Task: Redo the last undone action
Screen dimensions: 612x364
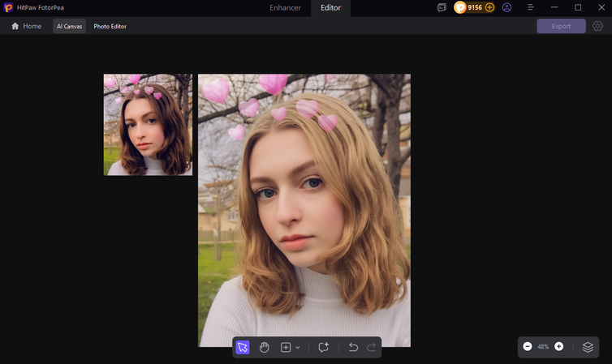Action: coord(371,347)
